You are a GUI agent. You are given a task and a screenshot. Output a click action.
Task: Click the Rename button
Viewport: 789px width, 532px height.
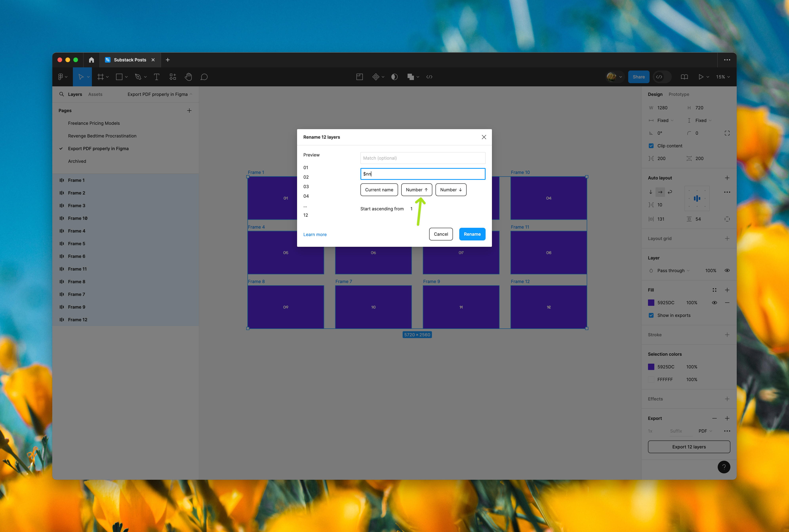pyautogui.click(x=472, y=234)
